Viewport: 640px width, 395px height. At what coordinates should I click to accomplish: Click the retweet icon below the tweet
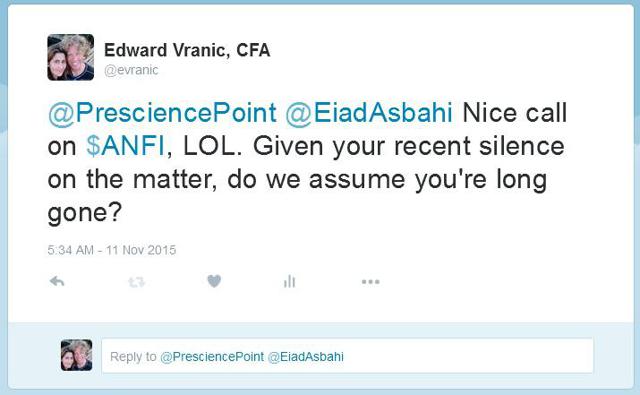(136, 282)
